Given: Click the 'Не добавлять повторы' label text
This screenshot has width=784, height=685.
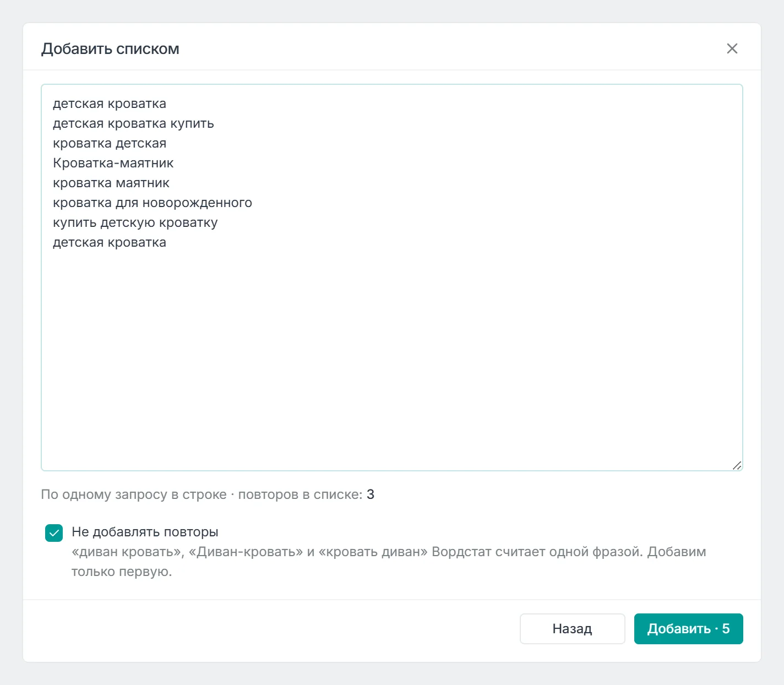Looking at the screenshot, I should [x=145, y=532].
